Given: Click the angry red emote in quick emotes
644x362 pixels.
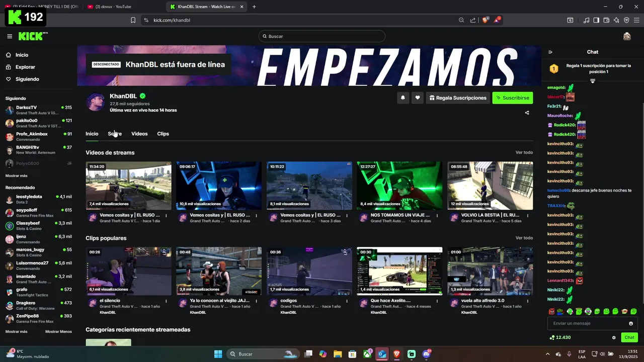Looking at the screenshot, I should [x=552, y=312].
